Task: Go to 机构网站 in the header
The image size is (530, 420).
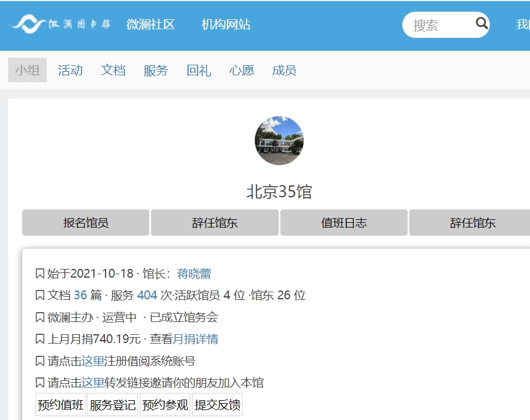Action: pos(226,24)
